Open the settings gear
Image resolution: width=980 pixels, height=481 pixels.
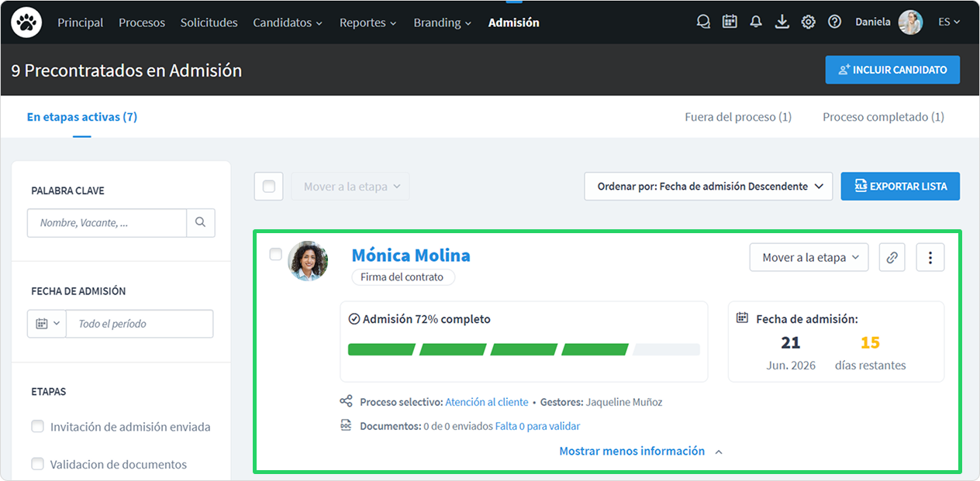coord(809,22)
